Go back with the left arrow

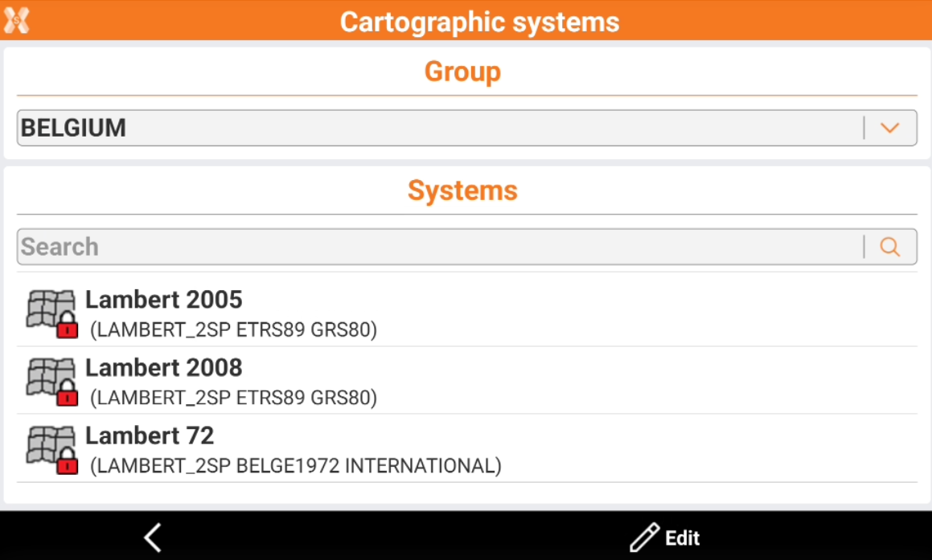pyautogui.click(x=153, y=538)
